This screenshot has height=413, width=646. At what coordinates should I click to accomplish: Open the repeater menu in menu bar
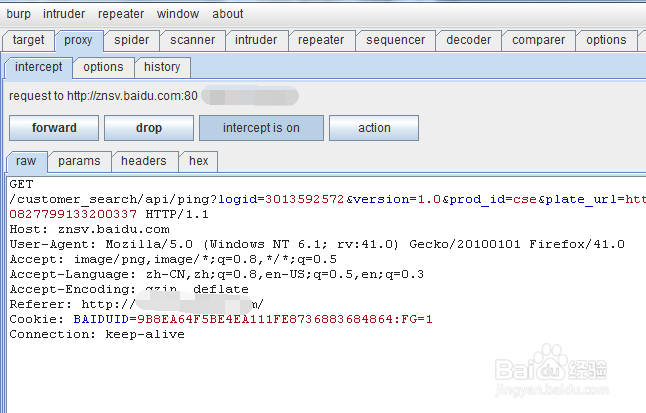point(121,14)
